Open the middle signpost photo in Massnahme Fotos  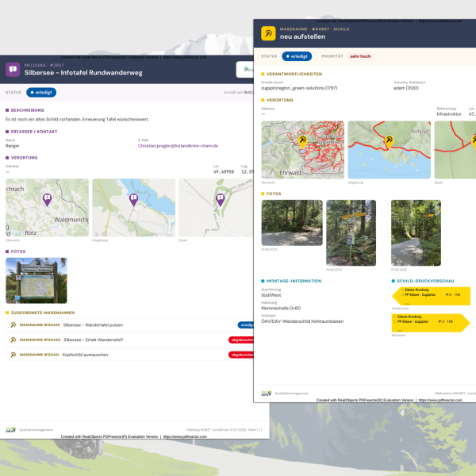[351, 232]
